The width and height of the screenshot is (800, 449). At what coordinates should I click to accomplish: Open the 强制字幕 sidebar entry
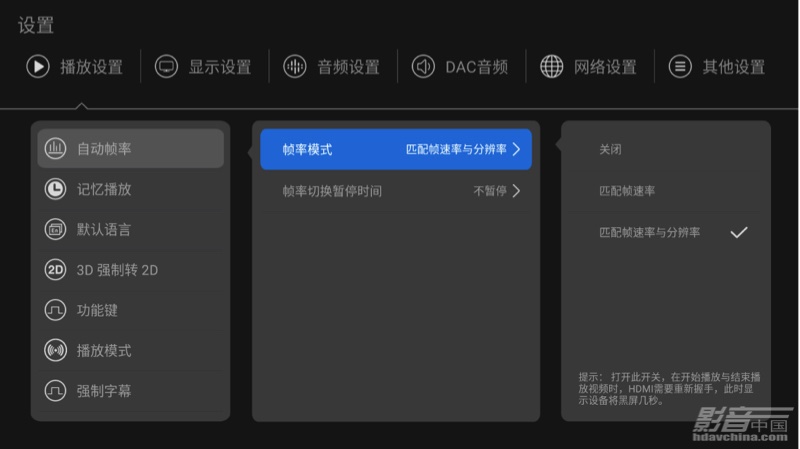pos(104,391)
